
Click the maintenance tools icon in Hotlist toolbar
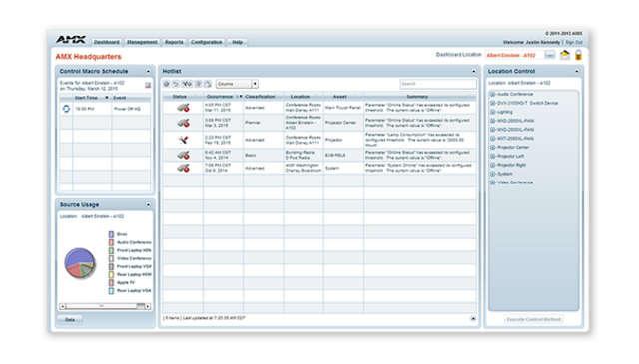pos(187,84)
